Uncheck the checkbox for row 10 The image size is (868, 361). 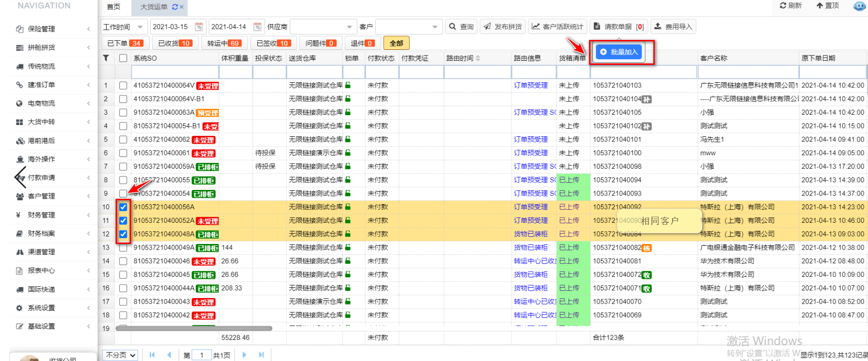123,207
